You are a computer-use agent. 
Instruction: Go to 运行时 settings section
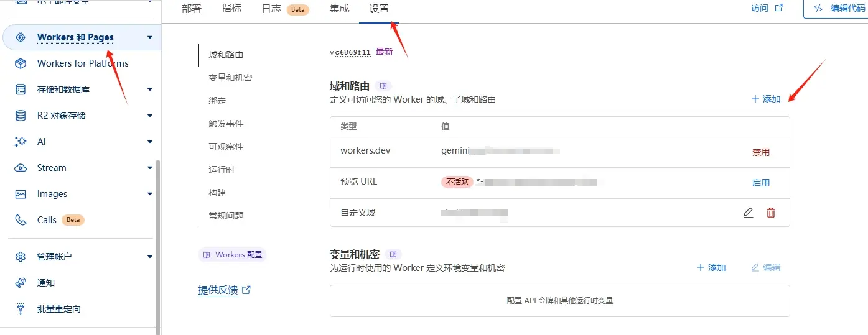click(x=222, y=170)
